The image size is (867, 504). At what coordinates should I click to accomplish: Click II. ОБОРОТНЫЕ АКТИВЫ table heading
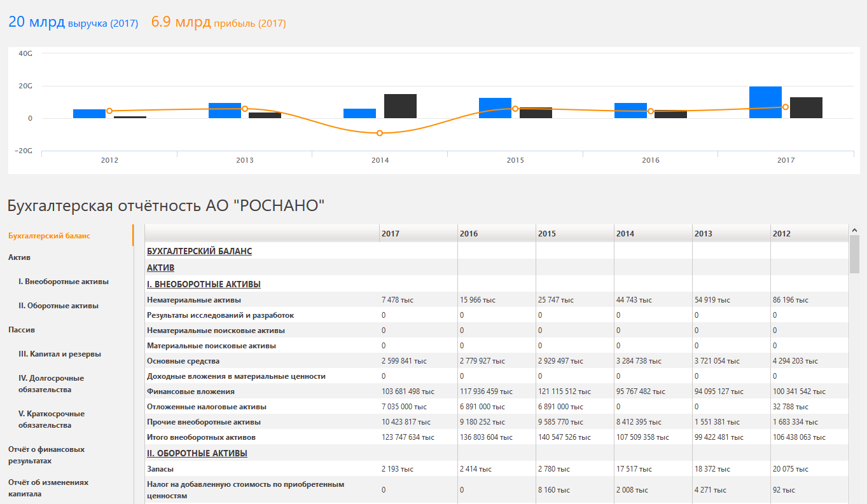pos(197,453)
